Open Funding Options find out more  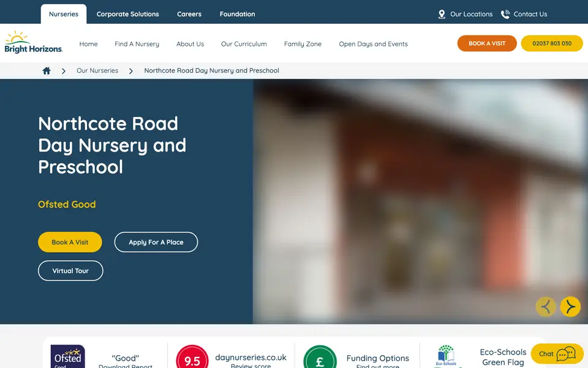tap(378, 361)
